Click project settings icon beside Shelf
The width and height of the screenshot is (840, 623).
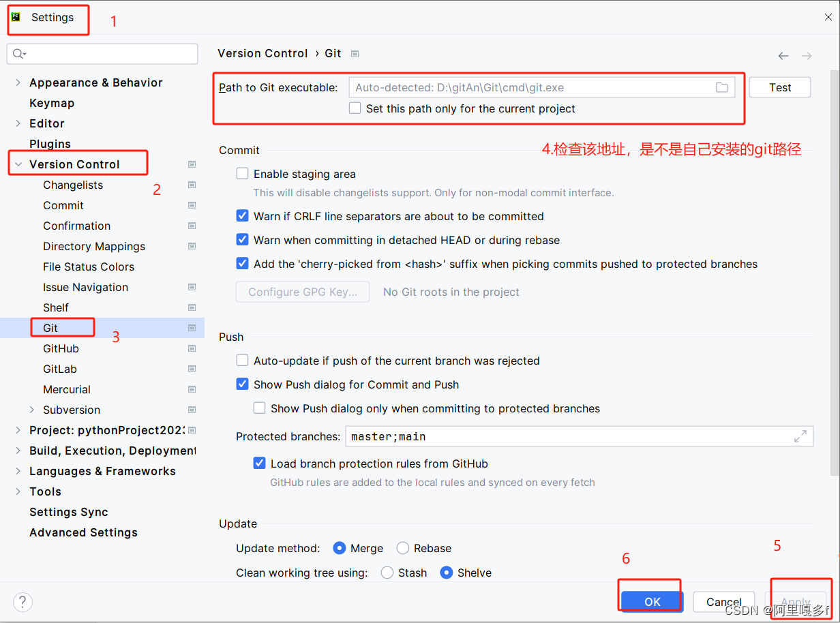(x=192, y=307)
